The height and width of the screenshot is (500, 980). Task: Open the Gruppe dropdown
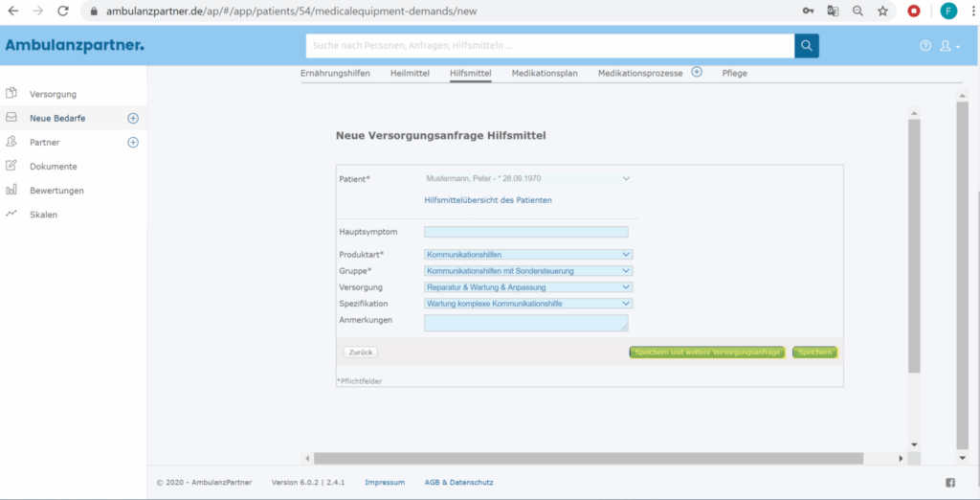click(x=528, y=271)
